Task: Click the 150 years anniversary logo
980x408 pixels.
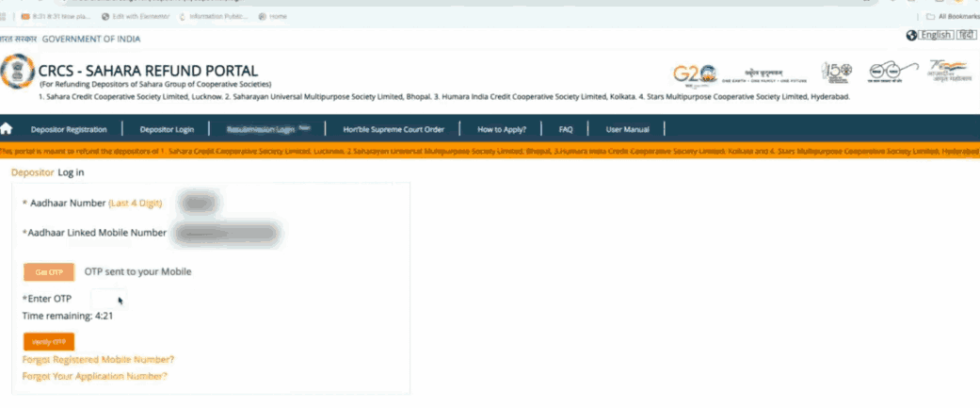Action: tap(836, 73)
